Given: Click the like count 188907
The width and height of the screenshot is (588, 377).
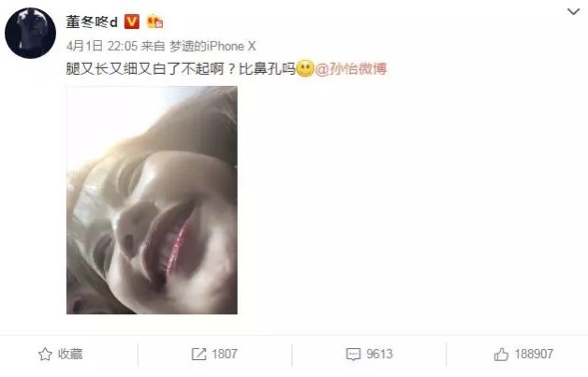Looking at the screenshot, I should coord(534,354).
